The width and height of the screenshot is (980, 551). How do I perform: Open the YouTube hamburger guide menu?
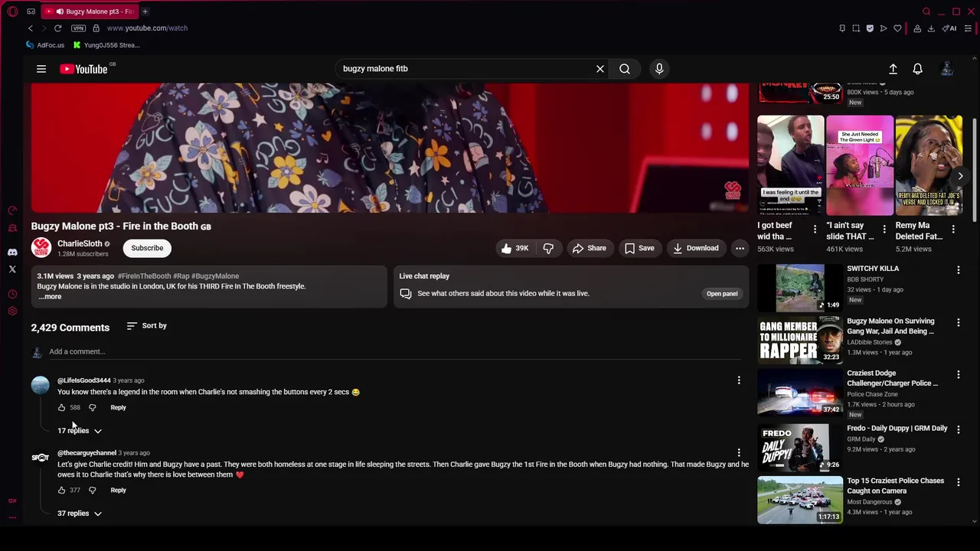41,69
